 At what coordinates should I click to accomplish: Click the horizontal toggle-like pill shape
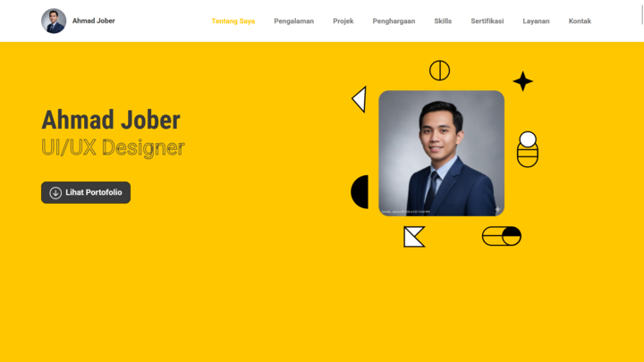click(502, 236)
